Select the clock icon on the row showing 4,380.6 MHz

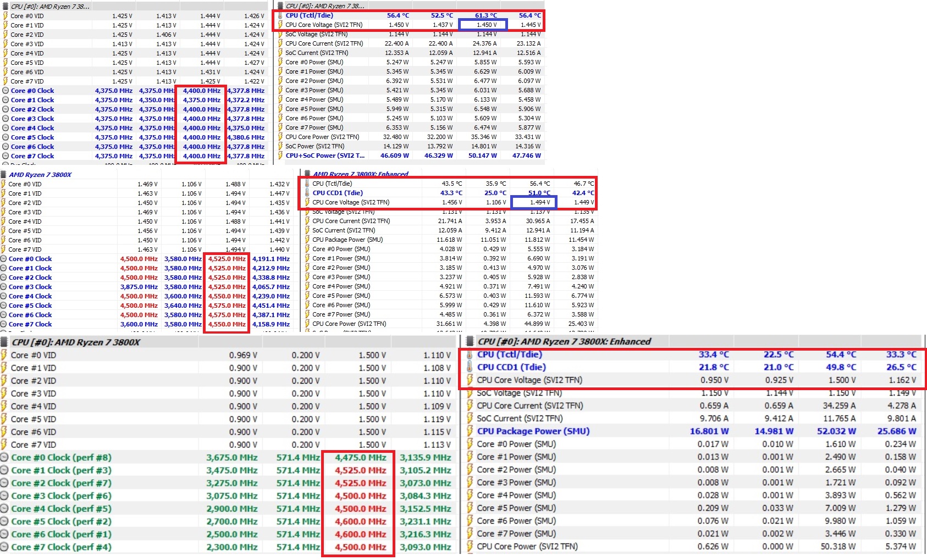point(5,137)
